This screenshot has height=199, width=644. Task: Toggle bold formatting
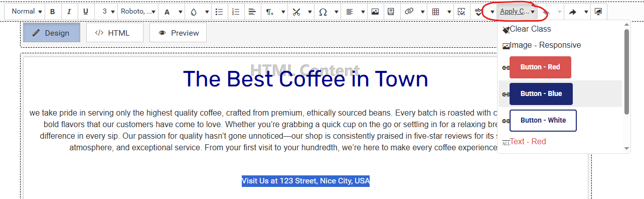coord(53,12)
